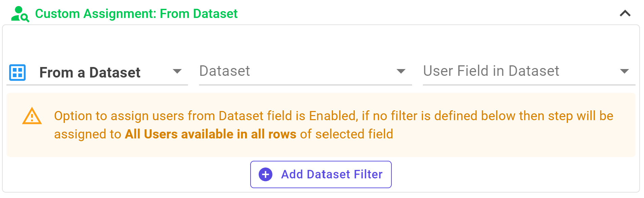The image size is (644, 198).
Task: Click the green user search icon
Action: [x=20, y=14]
